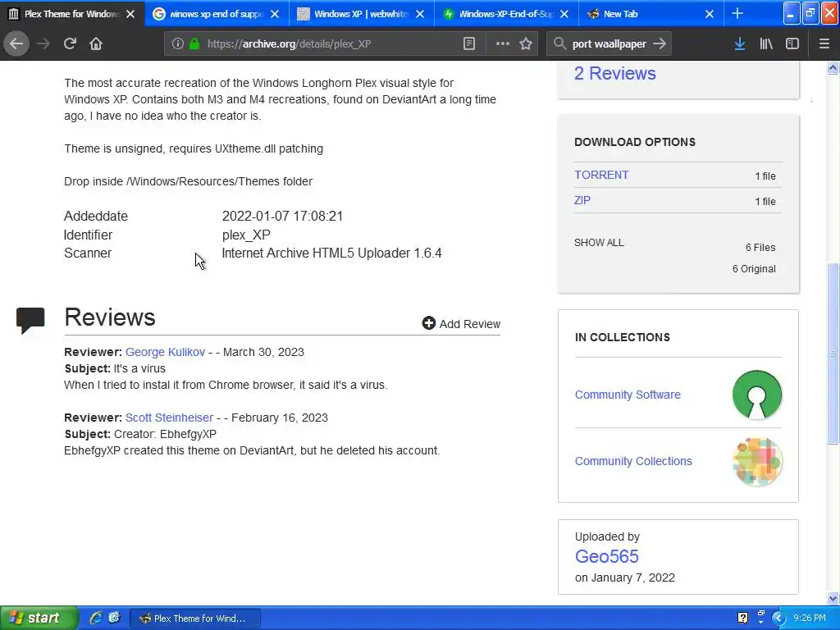Expand hidden system tray icons arrow
The width and height of the screenshot is (840, 630).
click(x=778, y=619)
